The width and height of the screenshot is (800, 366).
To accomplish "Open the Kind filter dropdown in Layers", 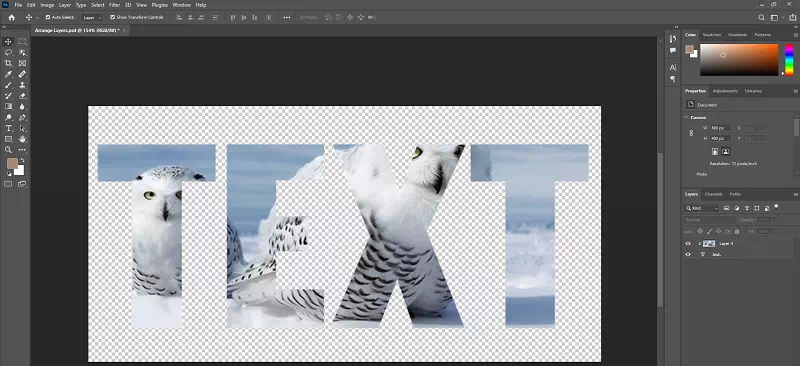I will pos(702,208).
